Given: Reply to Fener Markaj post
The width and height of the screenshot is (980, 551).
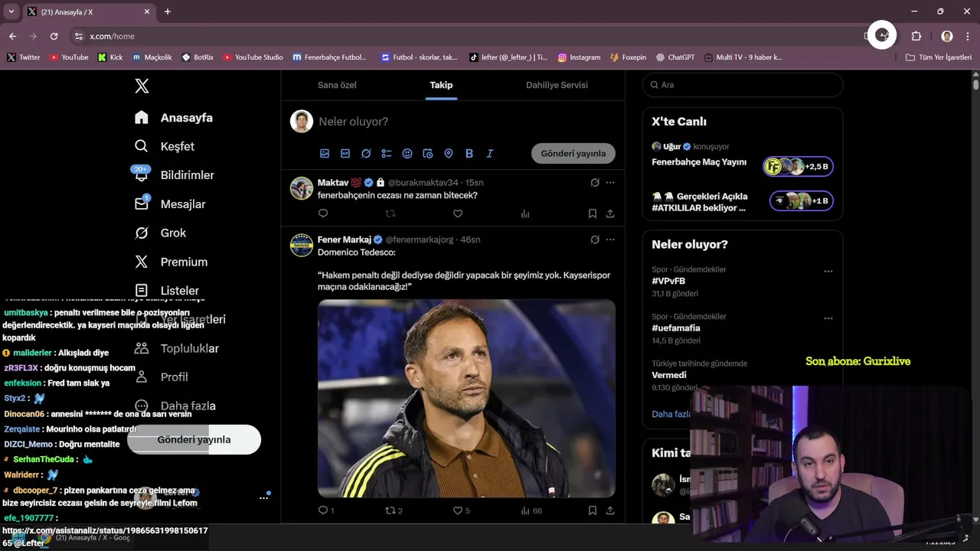Looking at the screenshot, I should click(x=326, y=510).
